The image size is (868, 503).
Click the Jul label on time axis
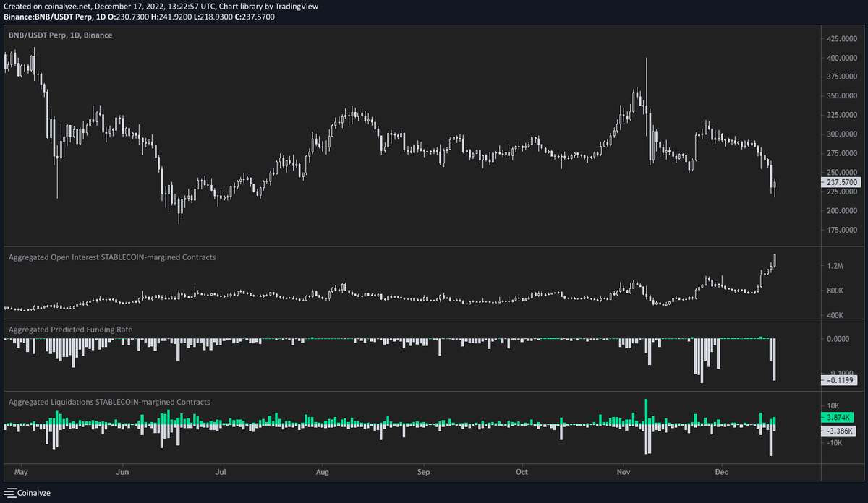(x=221, y=472)
